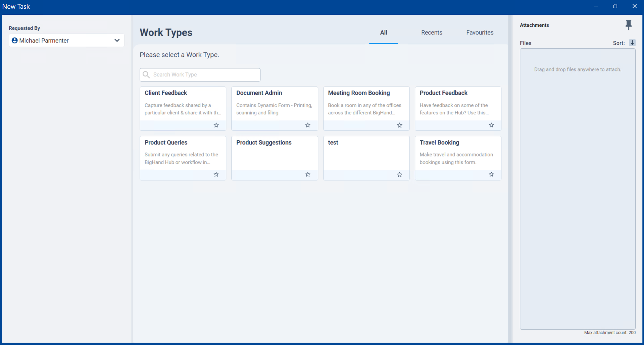Toggle favourite for Product Feedback work type
Viewport: 644px width, 345px height.
coord(491,125)
